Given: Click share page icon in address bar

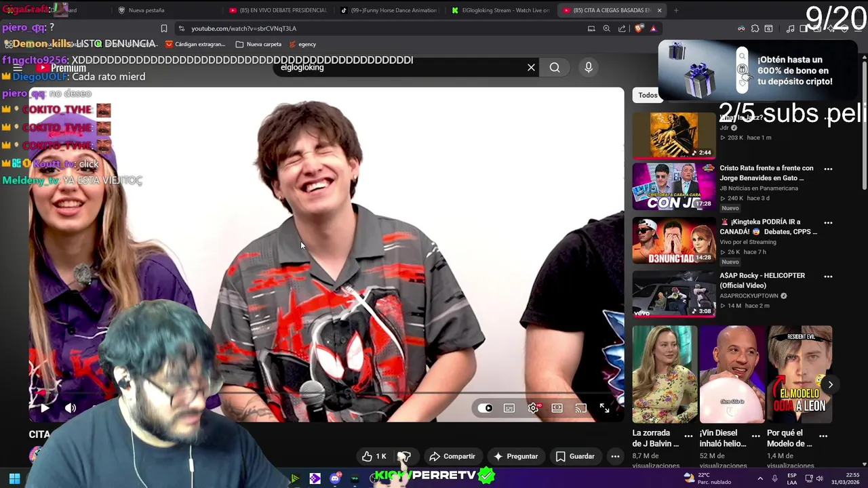Looking at the screenshot, I should 622,28.
